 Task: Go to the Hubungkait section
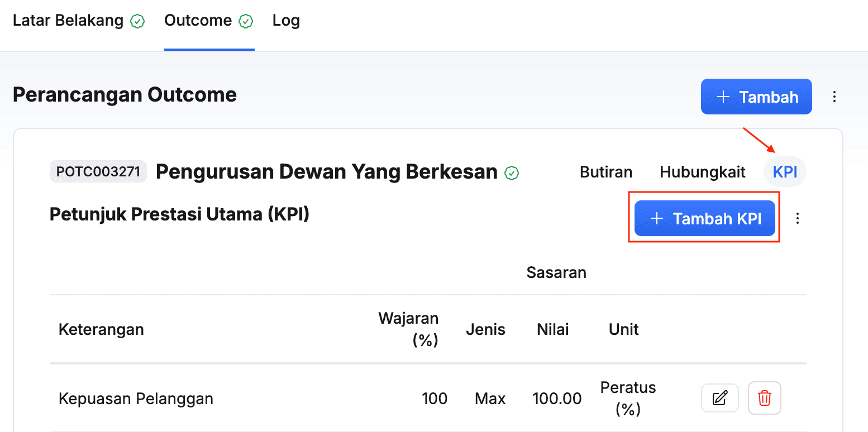(703, 172)
